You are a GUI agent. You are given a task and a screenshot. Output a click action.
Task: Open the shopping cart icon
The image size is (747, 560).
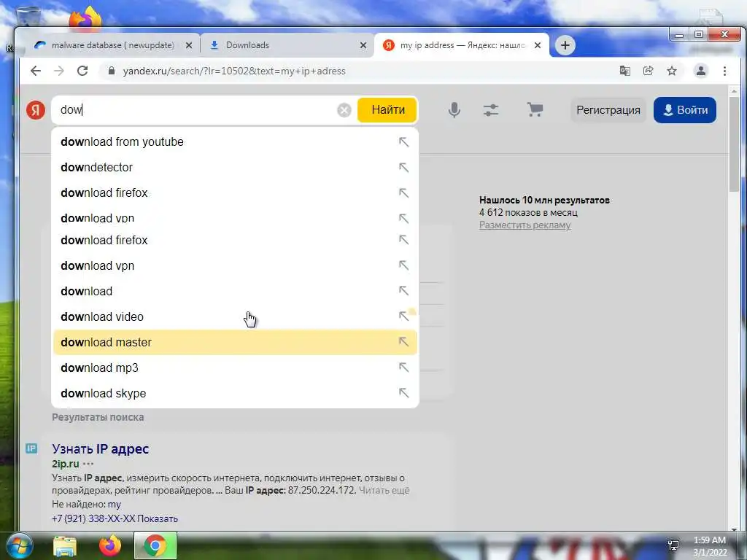tap(535, 110)
